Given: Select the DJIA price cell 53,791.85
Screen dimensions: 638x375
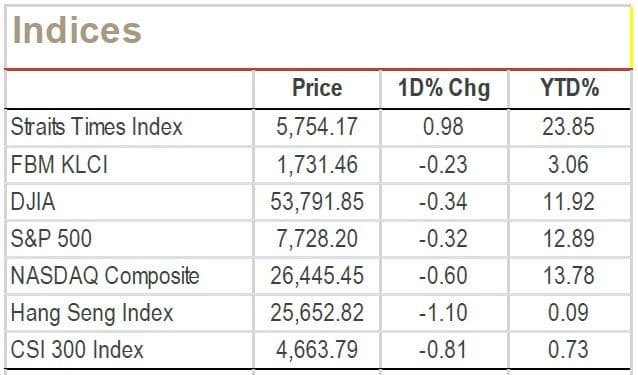Looking at the screenshot, I should coord(317,202).
